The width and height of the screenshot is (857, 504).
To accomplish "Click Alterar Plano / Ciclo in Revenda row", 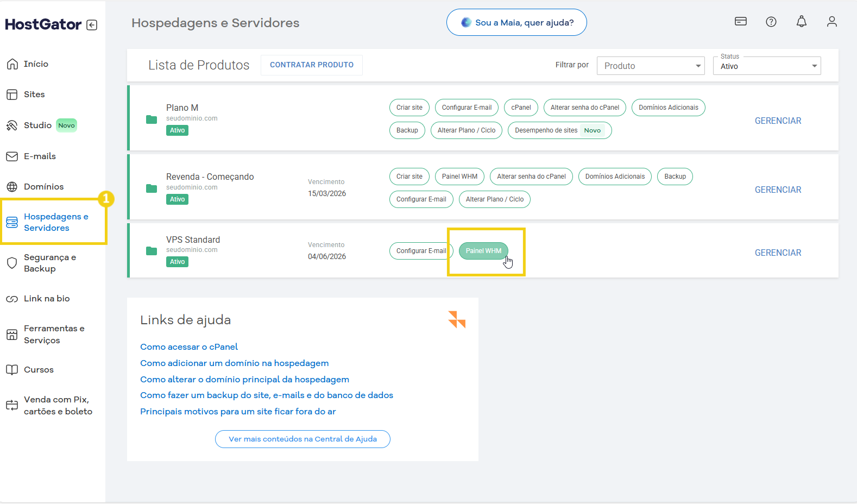I will 495,199.
